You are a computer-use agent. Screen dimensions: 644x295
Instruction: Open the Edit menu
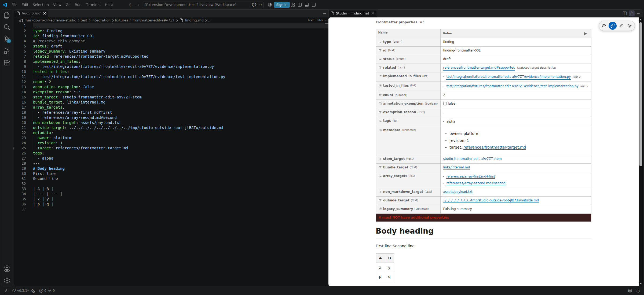click(x=25, y=5)
